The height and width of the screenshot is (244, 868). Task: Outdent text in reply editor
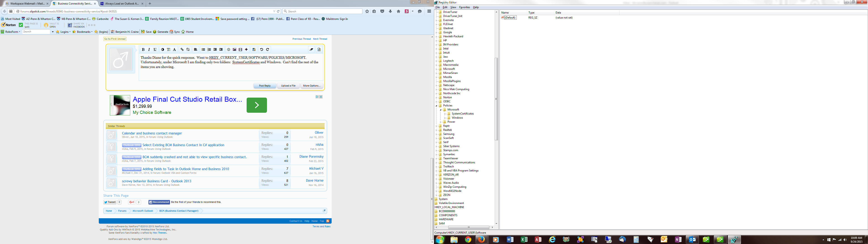[x=215, y=49]
